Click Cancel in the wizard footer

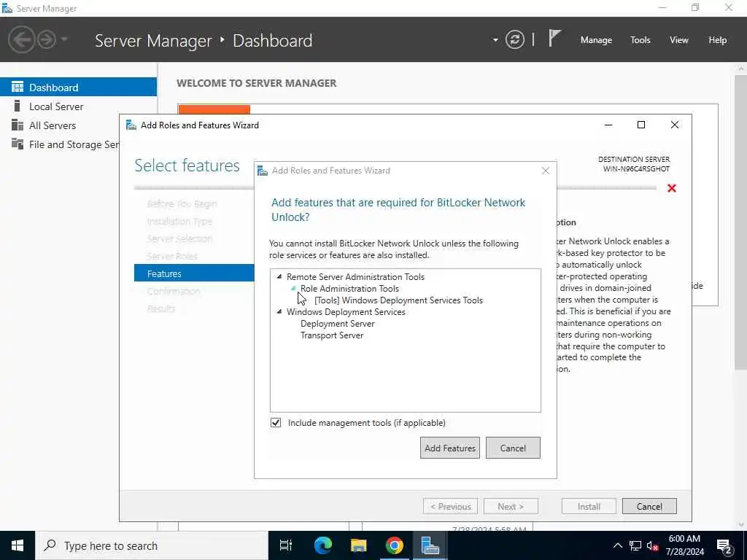click(649, 507)
